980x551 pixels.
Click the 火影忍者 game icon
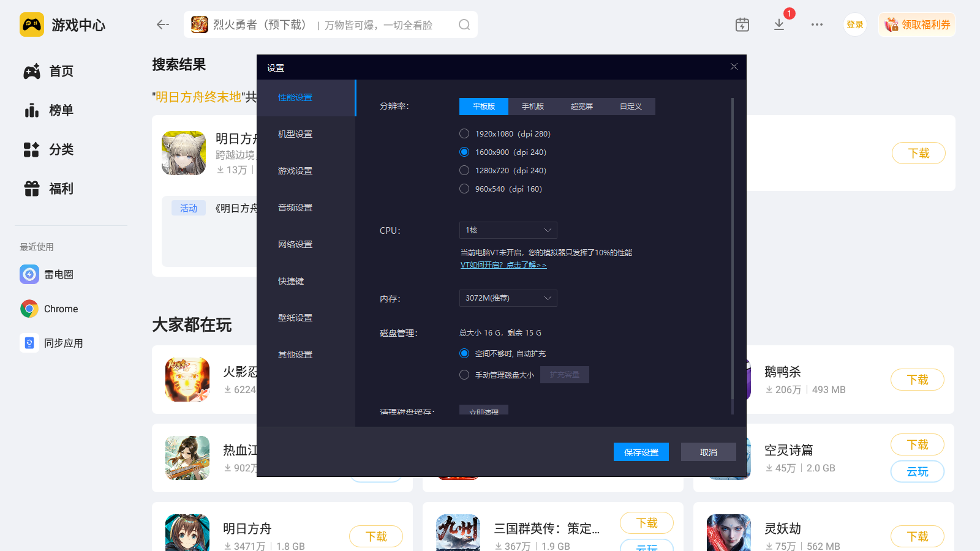pyautogui.click(x=187, y=380)
